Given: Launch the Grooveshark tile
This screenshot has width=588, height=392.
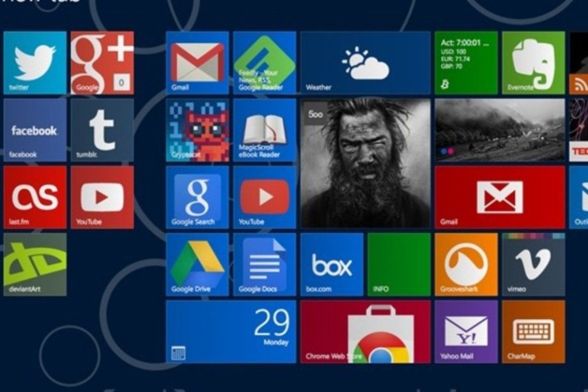Looking at the screenshot, I should coord(466,265).
